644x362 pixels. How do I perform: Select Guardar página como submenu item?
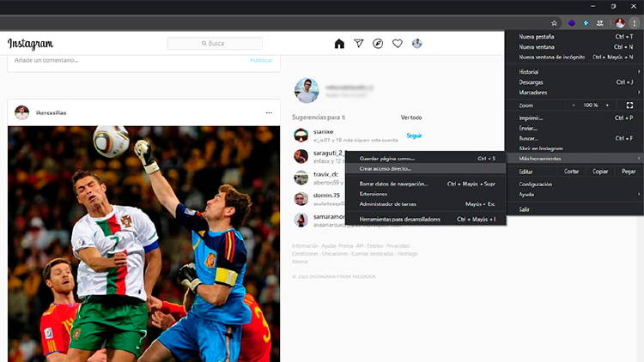pos(426,159)
